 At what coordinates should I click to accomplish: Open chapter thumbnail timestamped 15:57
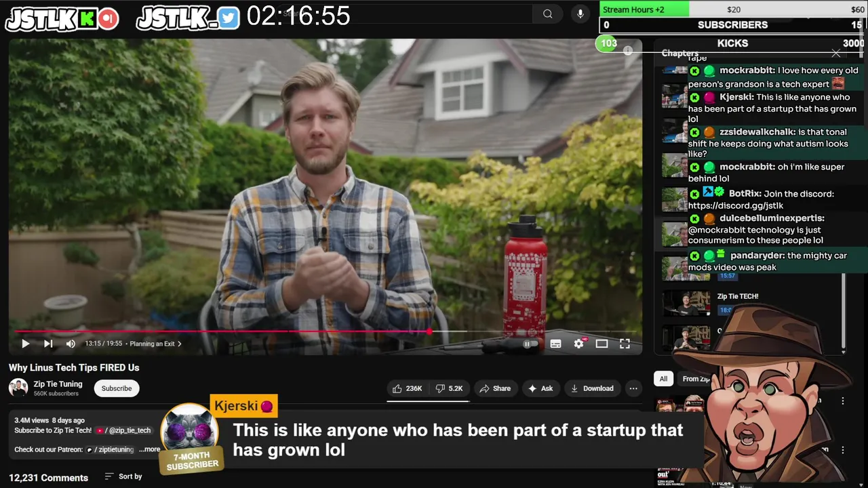click(x=686, y=268)
